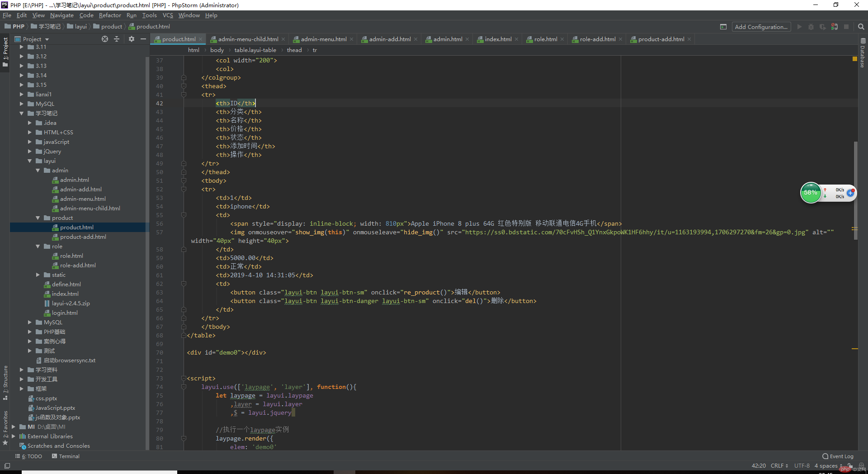The image size is (868, 474).
Task: Click the 42:20 caret position status
Action: [759, 466]
